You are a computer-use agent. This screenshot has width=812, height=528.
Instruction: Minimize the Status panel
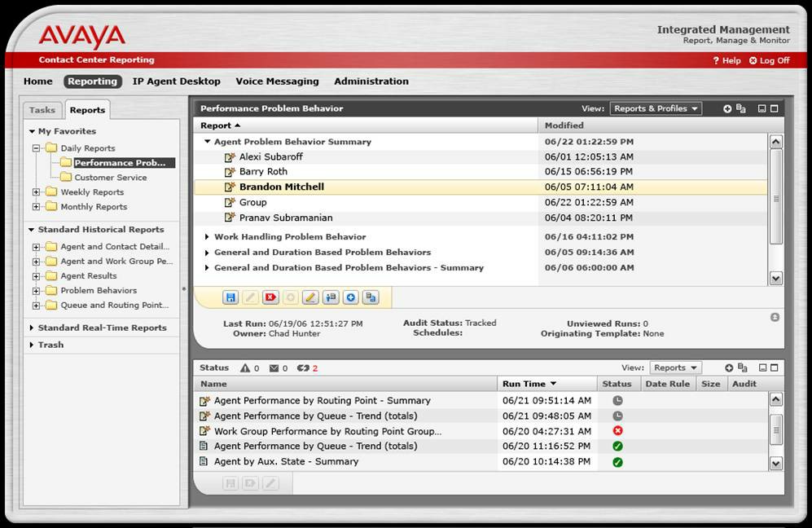(762, 368)
